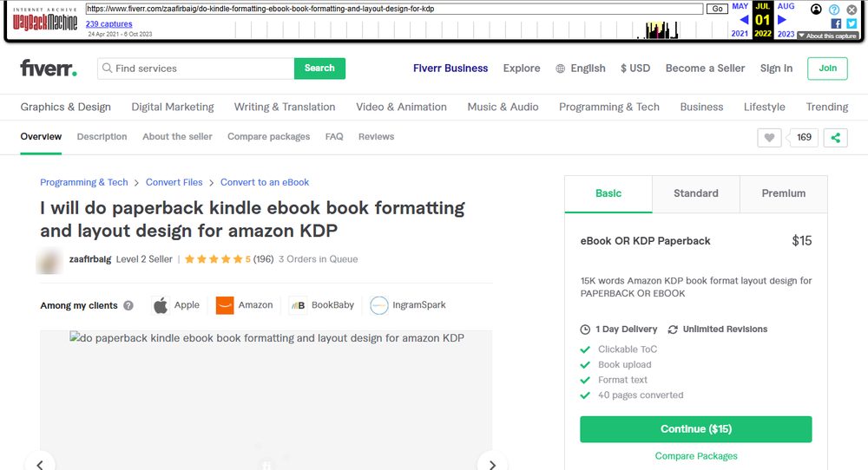Screen dimensions: 868x470
Task: Share capture on Twitter icon
Action: pos(852,23)
